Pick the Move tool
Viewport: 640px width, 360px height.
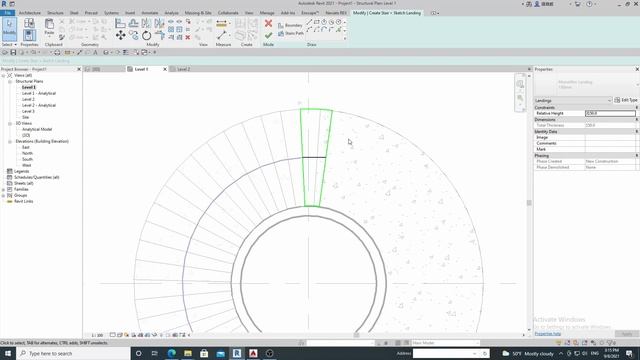[120, 36]
